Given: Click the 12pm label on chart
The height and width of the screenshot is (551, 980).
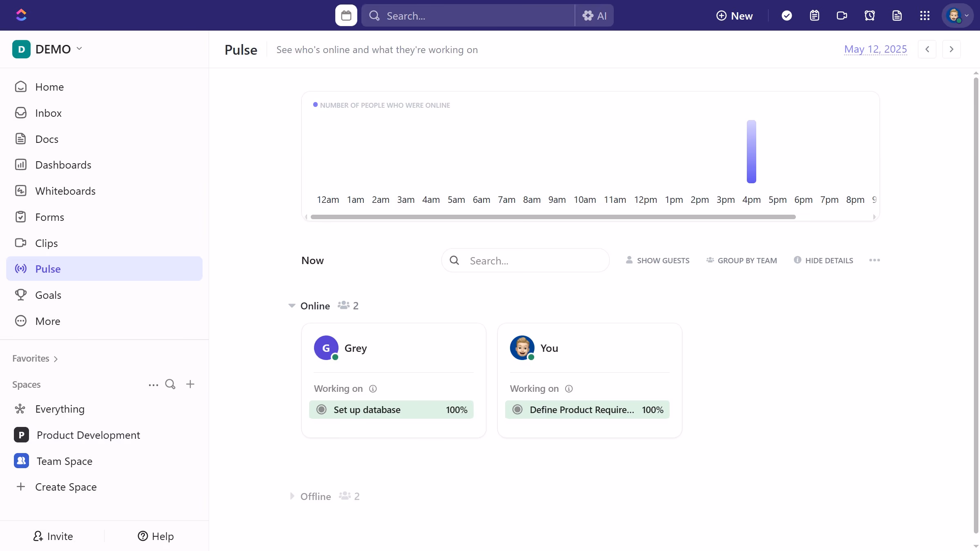Looking at the screenshot, I should click(x=645, y=200).
